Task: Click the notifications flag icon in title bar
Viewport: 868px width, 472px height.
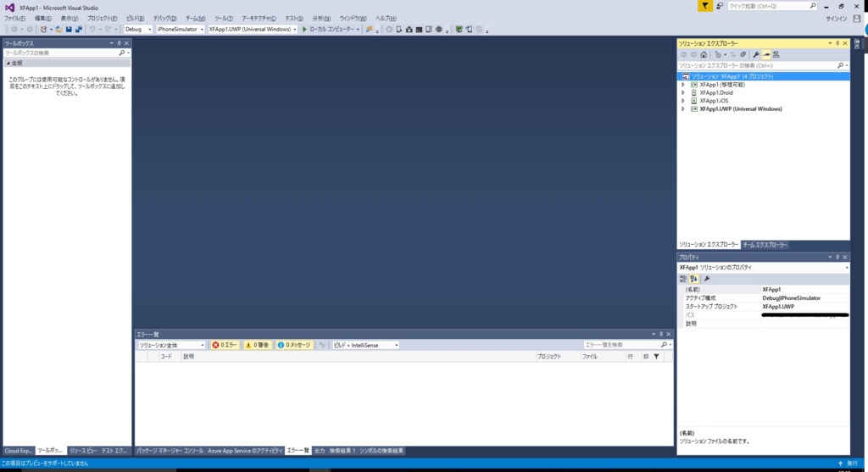Action: 704,6
